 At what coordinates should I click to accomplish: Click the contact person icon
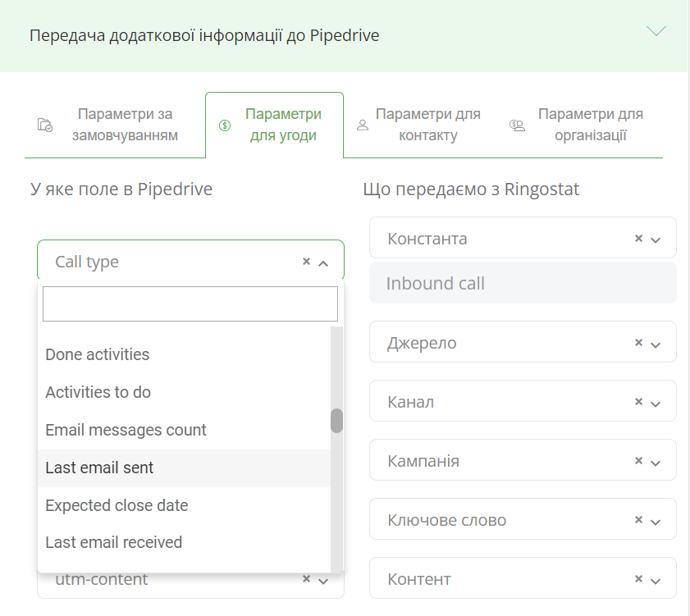point(362,125)
